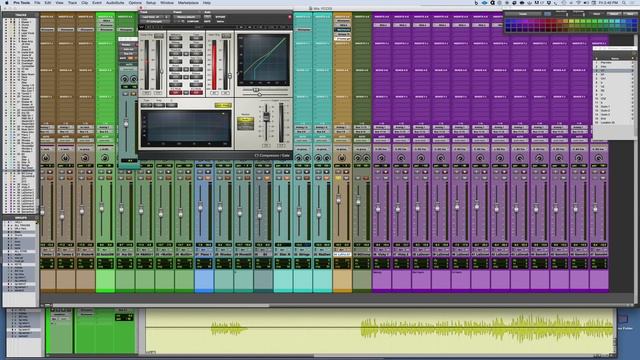Click the fader in the floating send window
This screenshot has height=360, width=640.
coord(126,123)
